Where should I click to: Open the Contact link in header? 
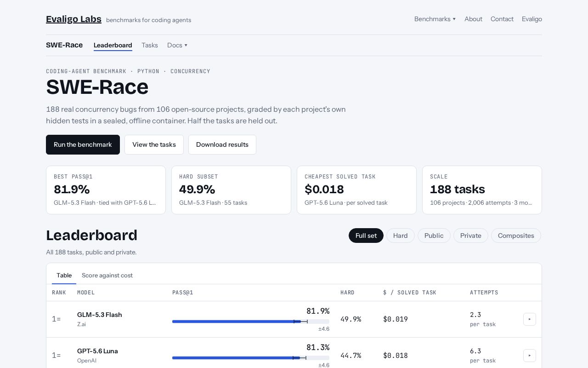point(502,19)
